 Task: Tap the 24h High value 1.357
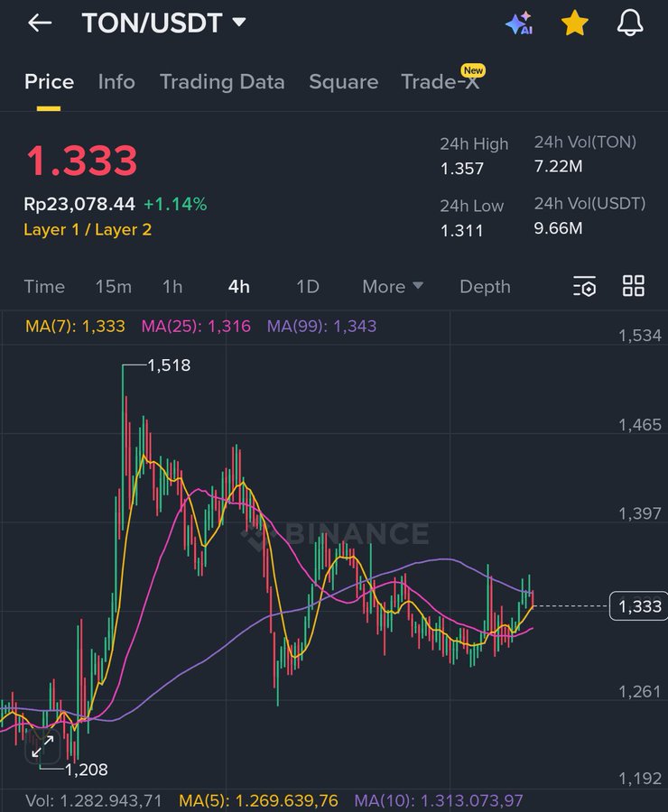pos(462,169)
